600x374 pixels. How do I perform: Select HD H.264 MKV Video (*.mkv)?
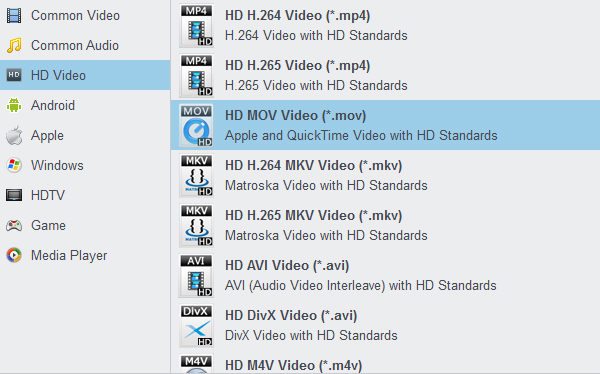385,175
